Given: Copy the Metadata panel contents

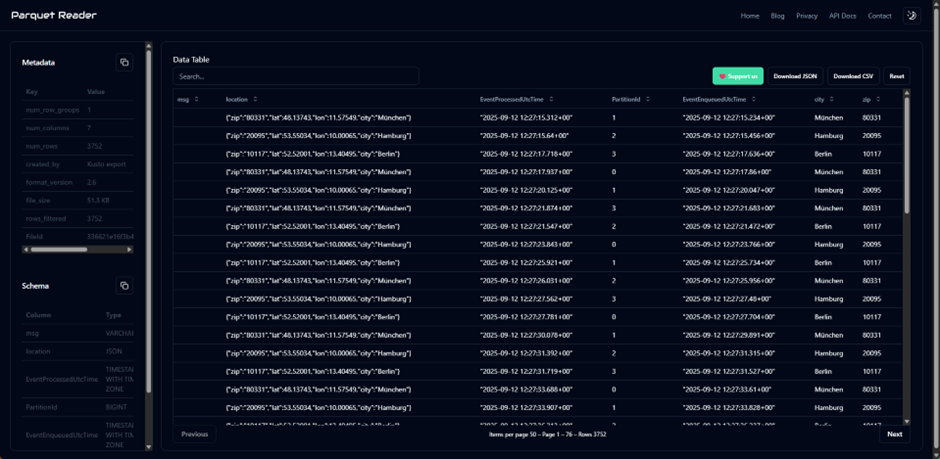Looking at the screenshot, I should point(124,62).
